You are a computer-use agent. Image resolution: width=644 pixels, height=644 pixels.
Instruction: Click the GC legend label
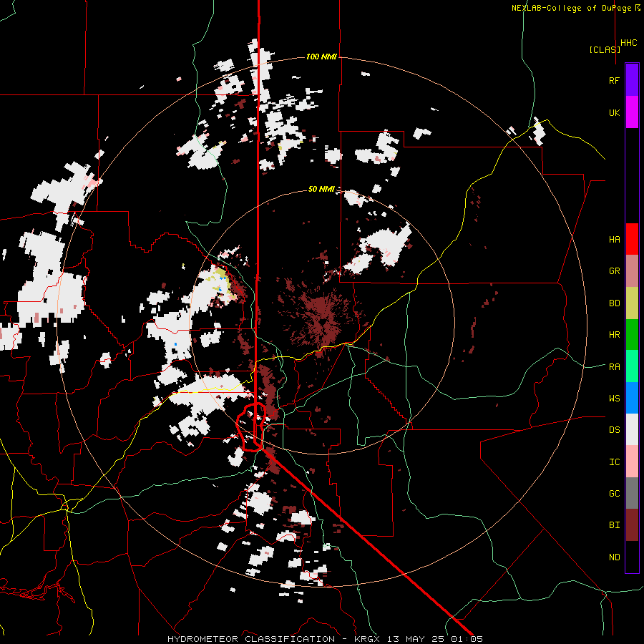614,494
